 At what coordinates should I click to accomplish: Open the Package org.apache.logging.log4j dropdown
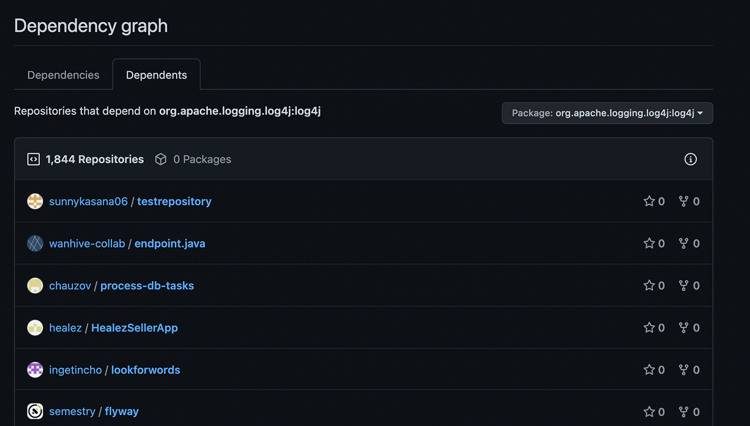[x=607, y=113]
